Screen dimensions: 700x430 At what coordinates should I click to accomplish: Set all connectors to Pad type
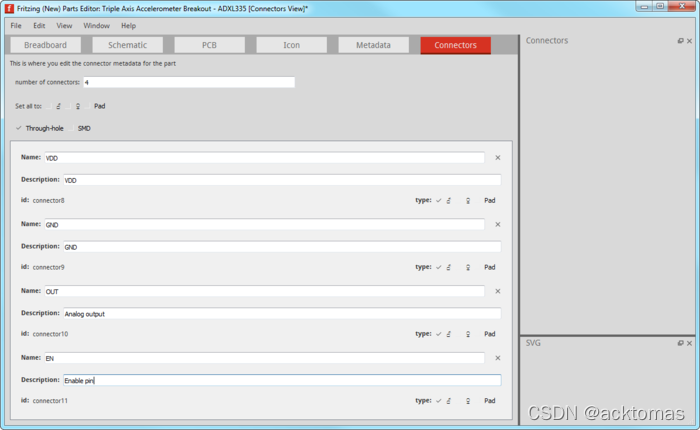click(95, 106)
